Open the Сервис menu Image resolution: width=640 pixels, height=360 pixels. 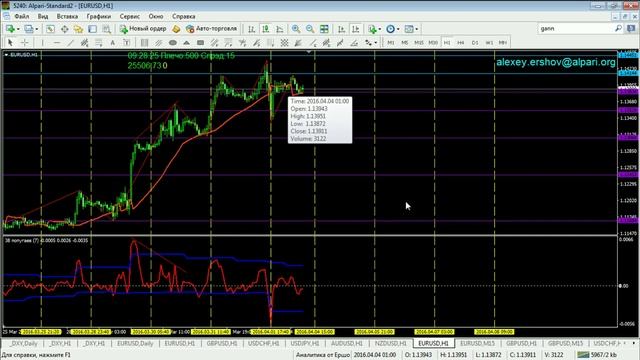pos(130,16)
